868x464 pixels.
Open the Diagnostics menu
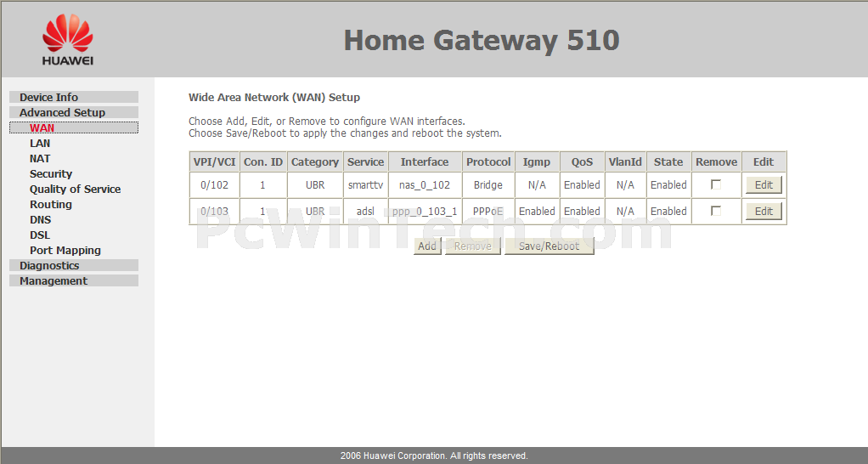point(74,265)
